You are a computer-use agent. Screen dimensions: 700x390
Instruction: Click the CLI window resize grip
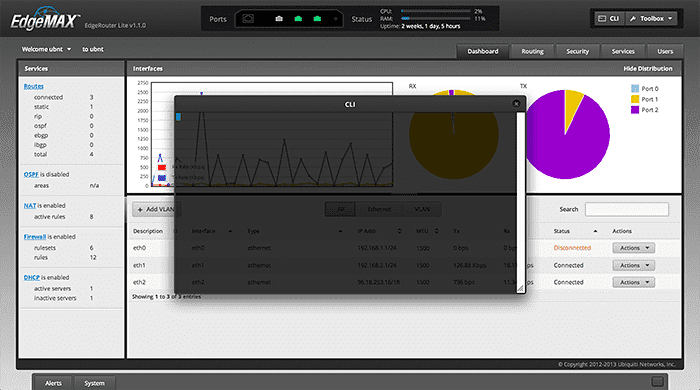pos(520,289)
